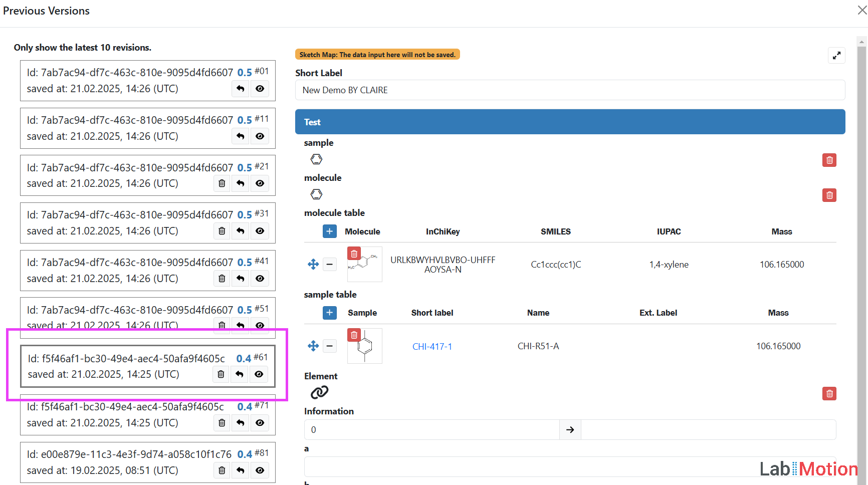868x485 pixels.
Task: Click into the Short Label input field
Action: coord(570,90)
